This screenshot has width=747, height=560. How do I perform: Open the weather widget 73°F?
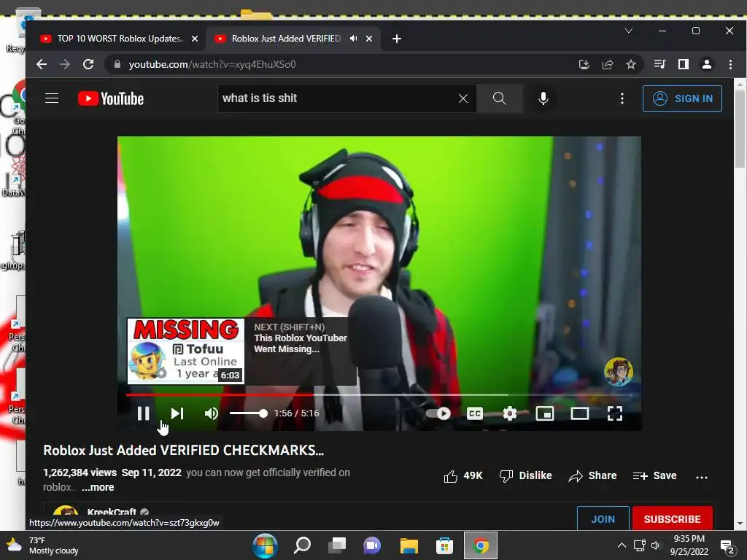click(x=42, y=545)
